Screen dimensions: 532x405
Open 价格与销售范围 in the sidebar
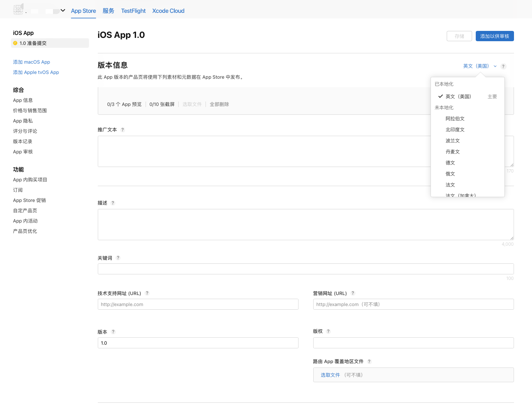click(30, 111)
